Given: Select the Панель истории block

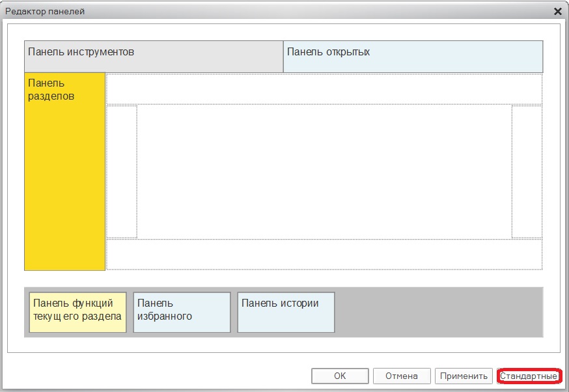Looking at the screenshot, I should coord(286,312).
